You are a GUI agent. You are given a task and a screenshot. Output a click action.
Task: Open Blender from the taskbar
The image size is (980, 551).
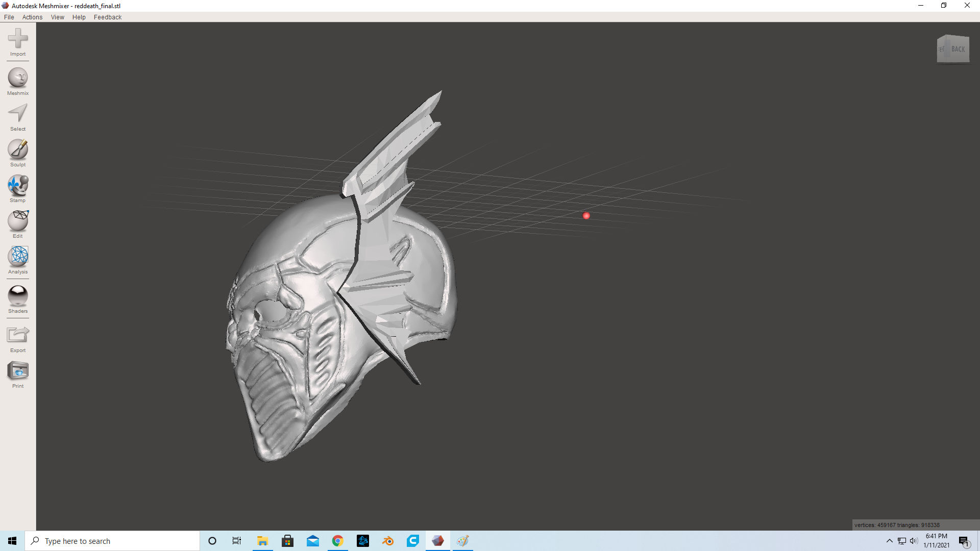[x=388, y=541]
